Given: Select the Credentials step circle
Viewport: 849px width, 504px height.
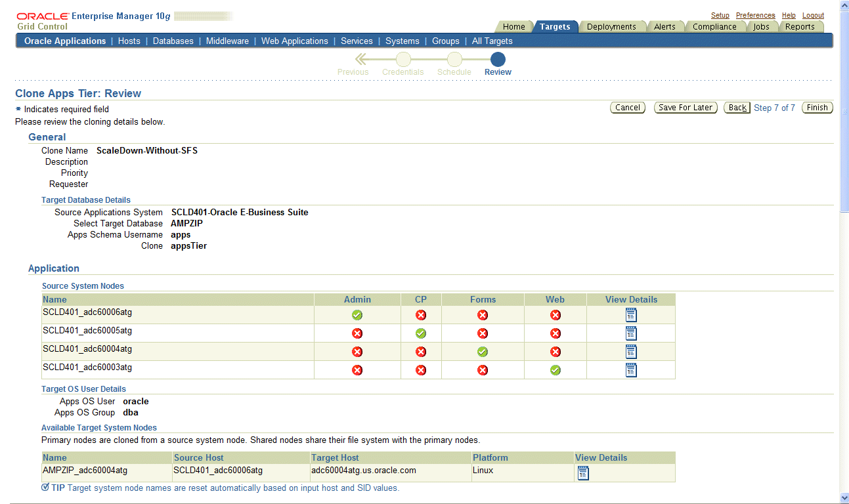Looking at the screenshot, I should point(403,59).
